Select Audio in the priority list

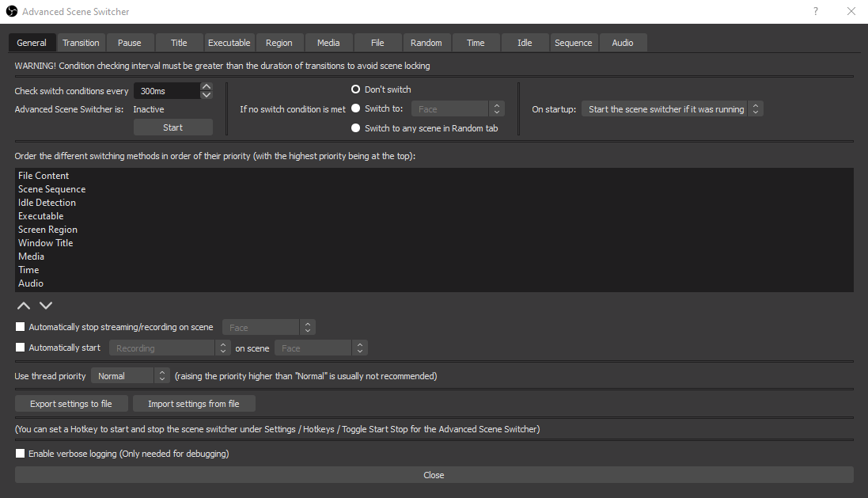(x=434, y=283)
